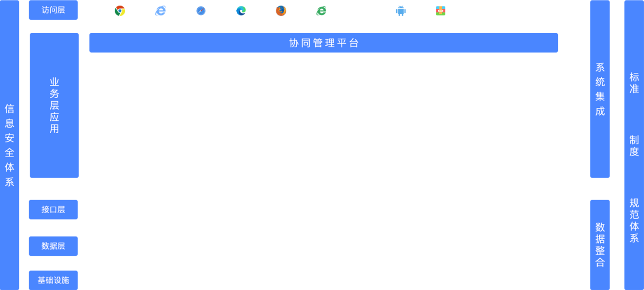This screenshot has height=290, width=644.
Task: Click the 系统集成 vertical panel
Action: (600, 89)
